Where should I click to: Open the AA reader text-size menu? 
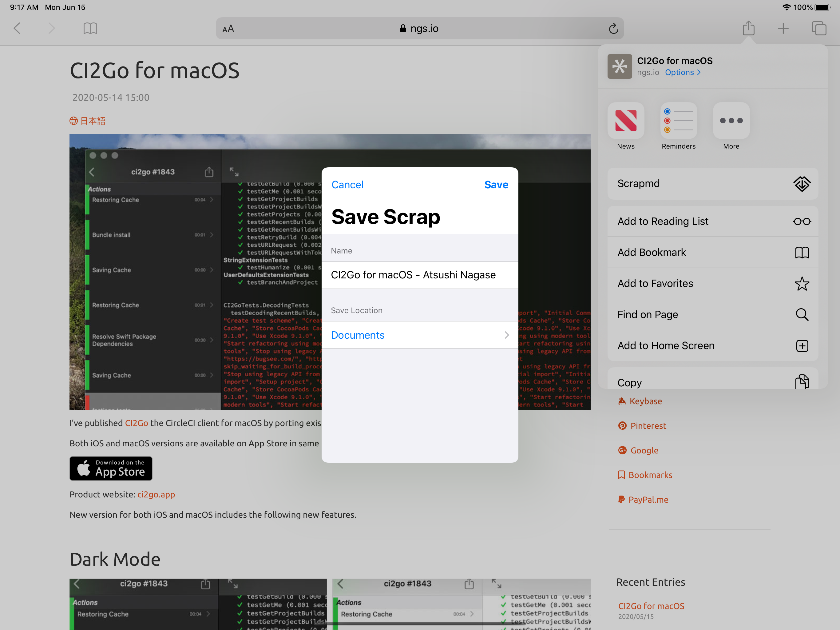point(228,29)
